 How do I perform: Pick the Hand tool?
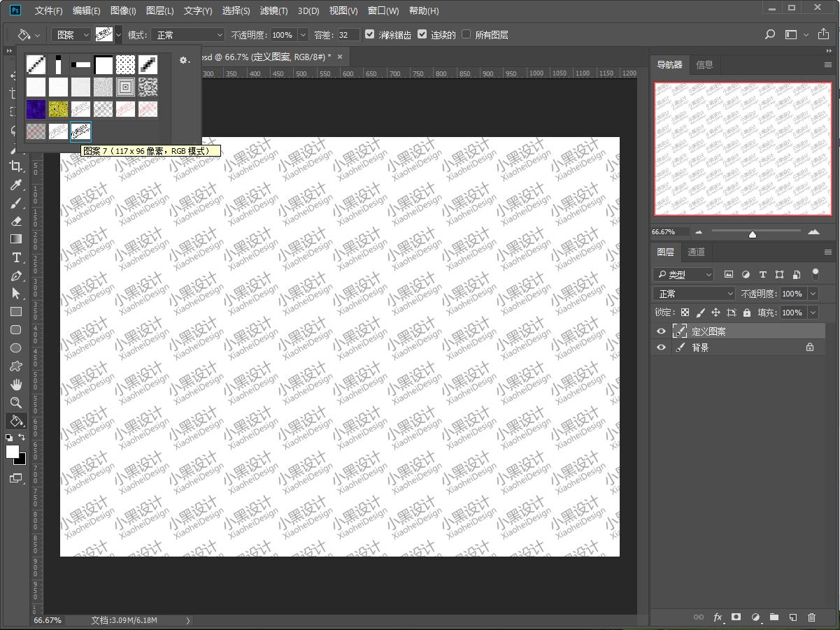point(16,385)
